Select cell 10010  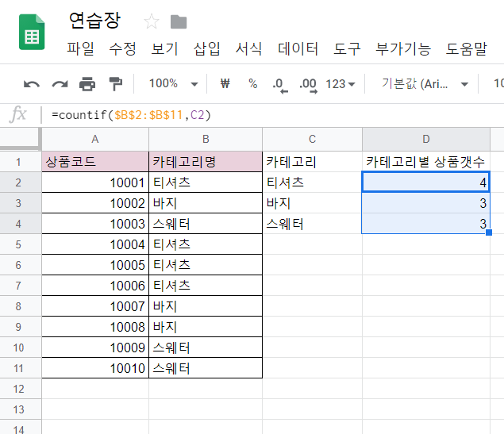[x=95, y=368]
